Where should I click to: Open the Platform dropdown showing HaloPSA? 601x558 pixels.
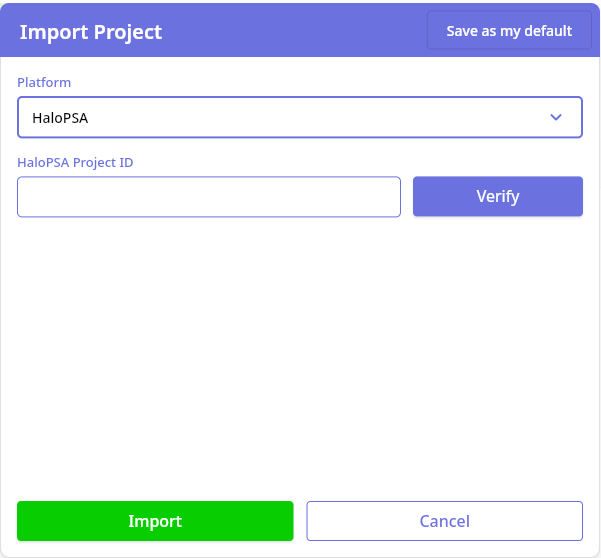pyautogui.click(x=299, y=117)
